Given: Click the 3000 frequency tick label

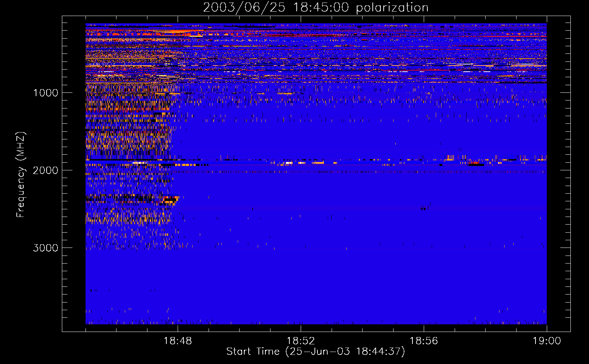Looking at the screenshot, I should pyautogui.click(x=46, y=248).
